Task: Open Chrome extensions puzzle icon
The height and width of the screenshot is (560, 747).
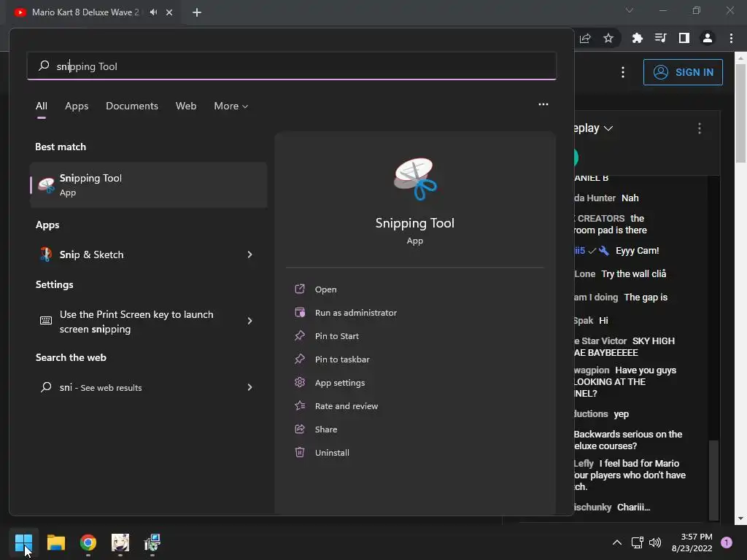Action: [x=637, y=38]
